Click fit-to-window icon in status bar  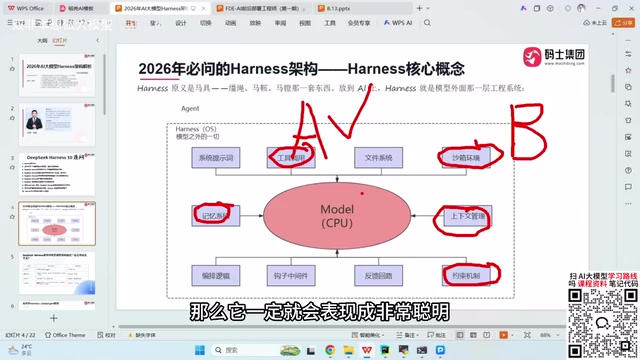[x=527, y=335]
